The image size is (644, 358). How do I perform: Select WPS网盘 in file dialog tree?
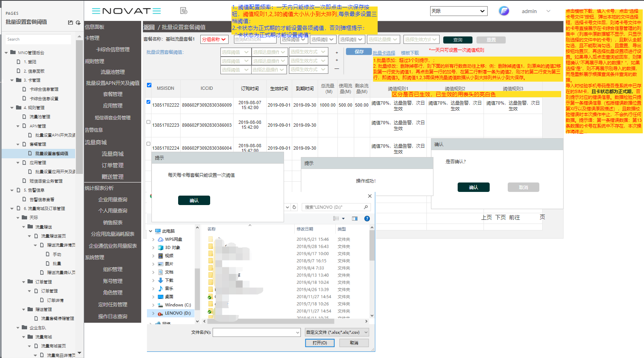(x=173, y=239)
